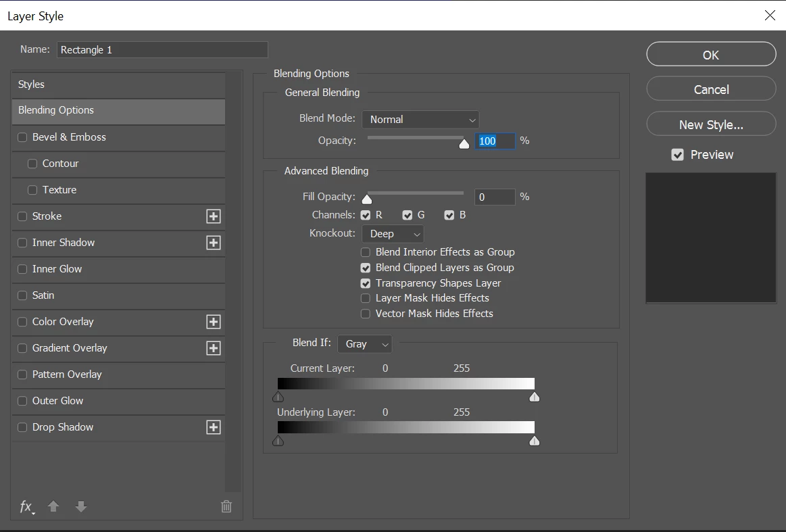Screen dimensions: 786x532
Task: Check Vector Mask Hides Effects
Action: (x=366, y=314)
